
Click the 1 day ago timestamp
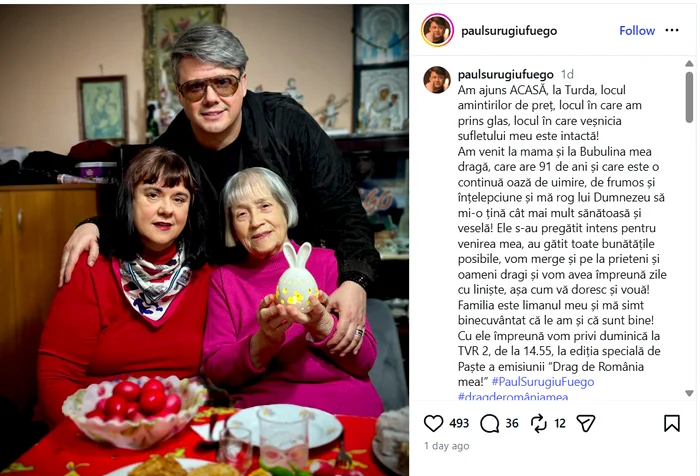446,446
